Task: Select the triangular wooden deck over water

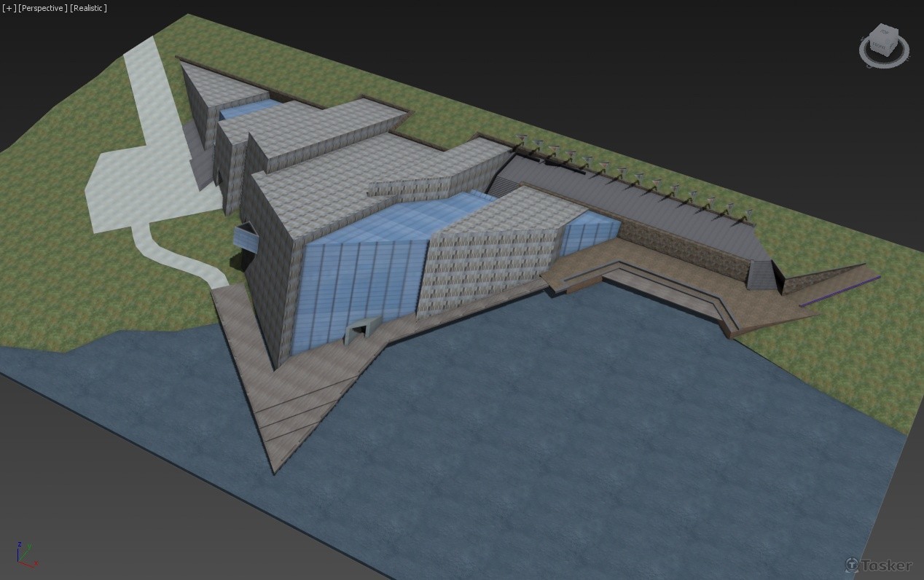Action: (291, 408)
